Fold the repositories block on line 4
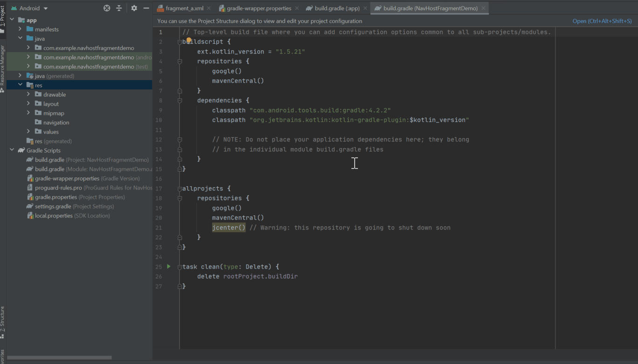638x364 pixels. (179, 61)
